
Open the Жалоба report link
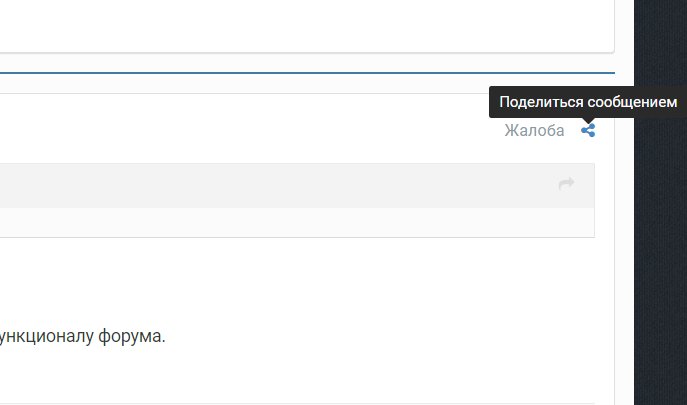pyautogui.click(x=534, y=130)
